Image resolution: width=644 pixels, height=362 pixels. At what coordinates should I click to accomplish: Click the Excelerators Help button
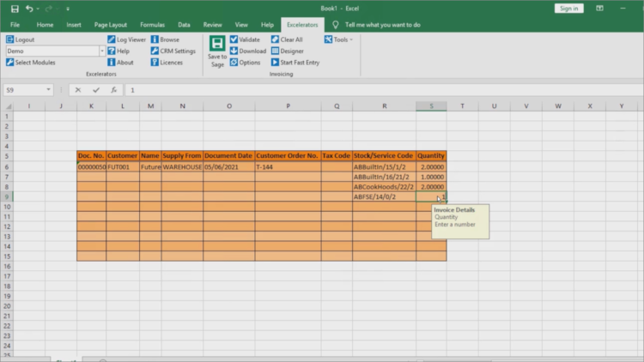[x=118, y=51]
